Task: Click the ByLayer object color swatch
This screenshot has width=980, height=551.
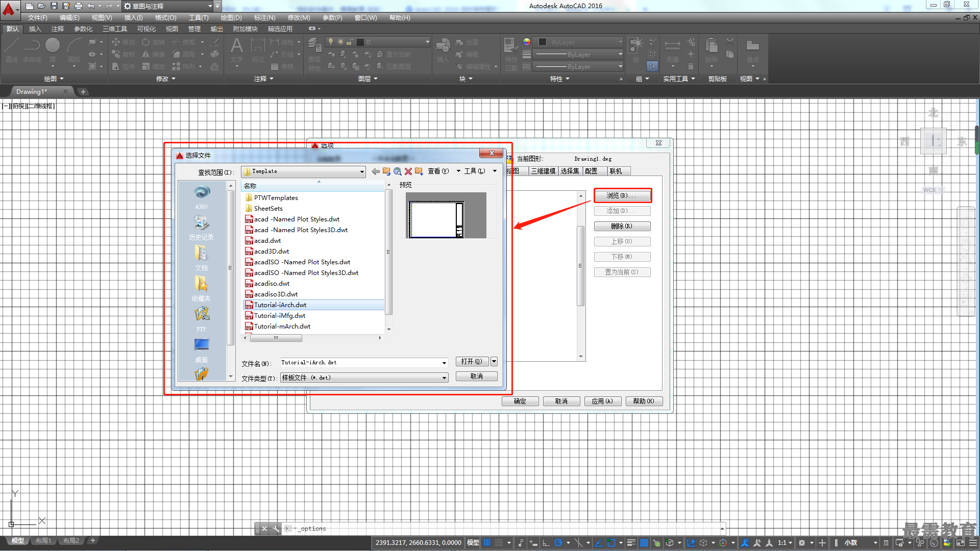Action: tap(543, 42)
